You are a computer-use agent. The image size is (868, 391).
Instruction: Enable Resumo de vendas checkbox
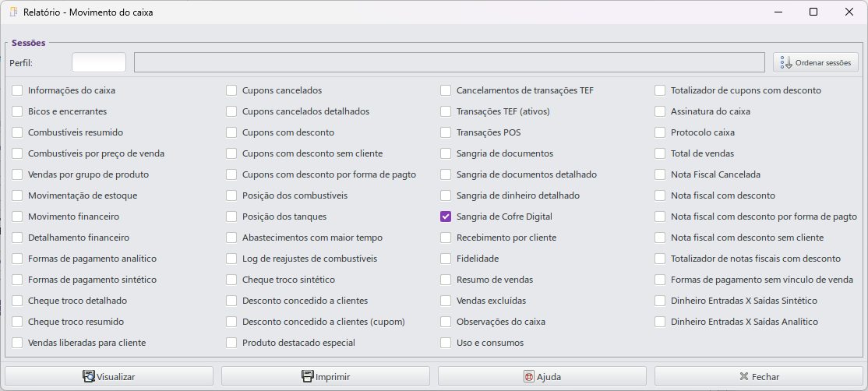pyautogui.click(x=446, y=280)
